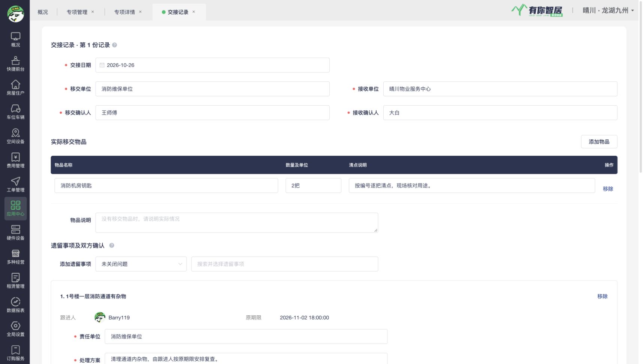Open the 晴川·龙湖九州 project switcher
Image resolution: width=643 pixels, height=364 pixels.
608,10
